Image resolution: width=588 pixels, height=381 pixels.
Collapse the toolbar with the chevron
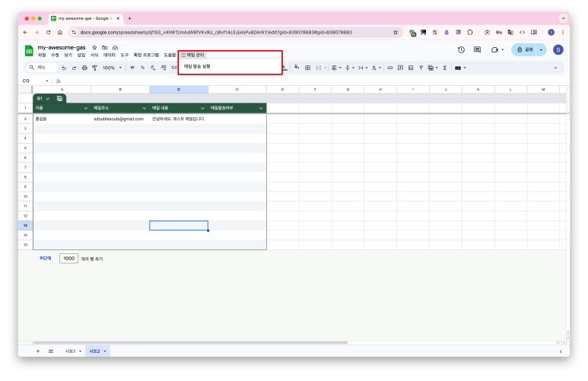pos(555,68)
